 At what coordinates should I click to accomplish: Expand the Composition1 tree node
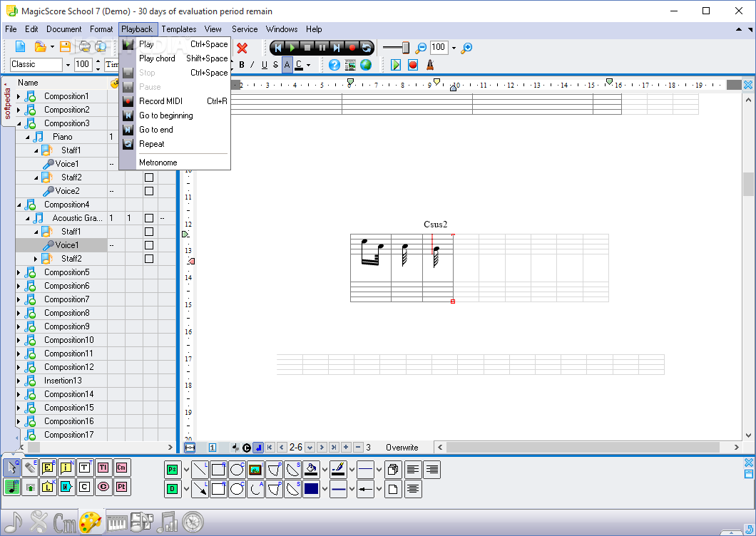click(x=19, y=96)
